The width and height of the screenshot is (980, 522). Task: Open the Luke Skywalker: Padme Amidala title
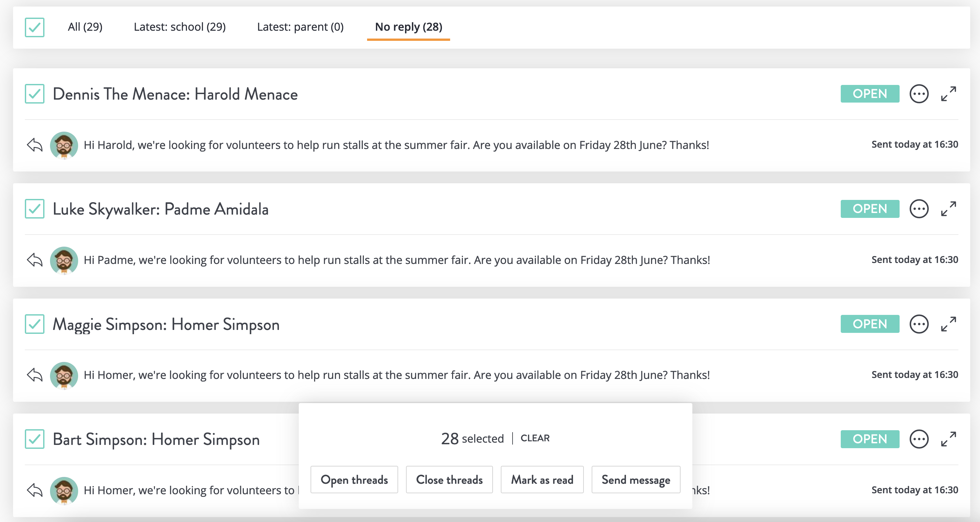tap(161, 209)
